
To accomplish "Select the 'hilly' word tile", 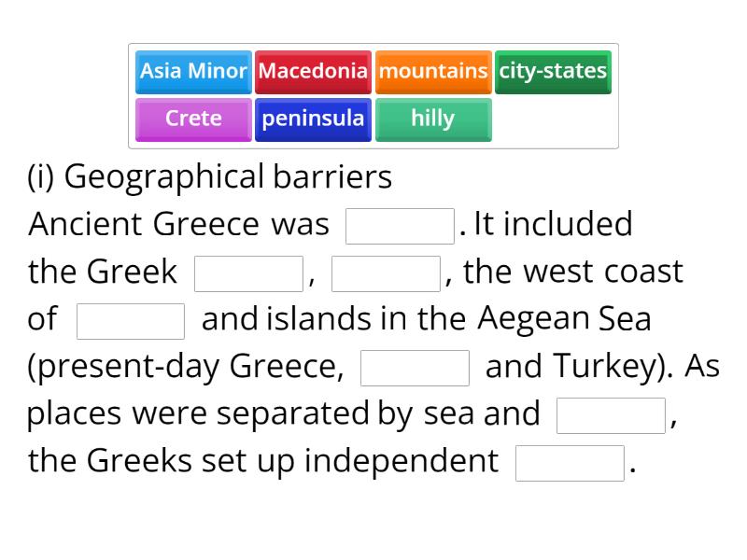I will click(432, 119).
